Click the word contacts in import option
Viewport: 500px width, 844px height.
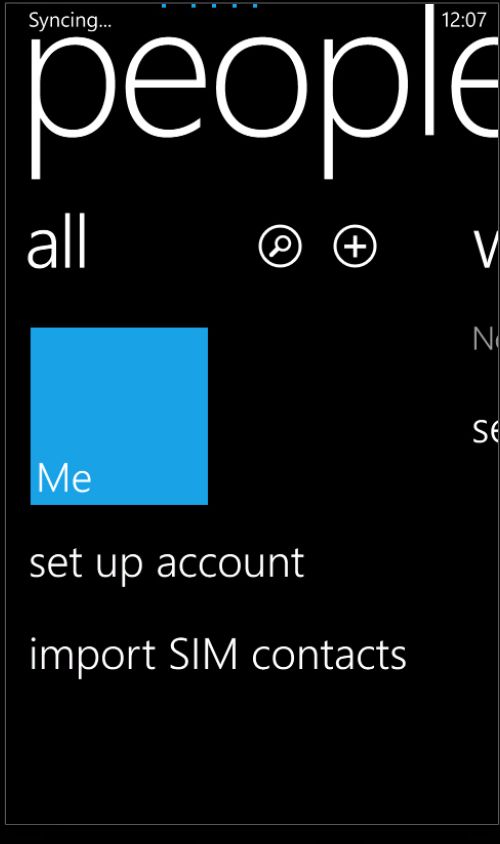click(x=329, y=655)
